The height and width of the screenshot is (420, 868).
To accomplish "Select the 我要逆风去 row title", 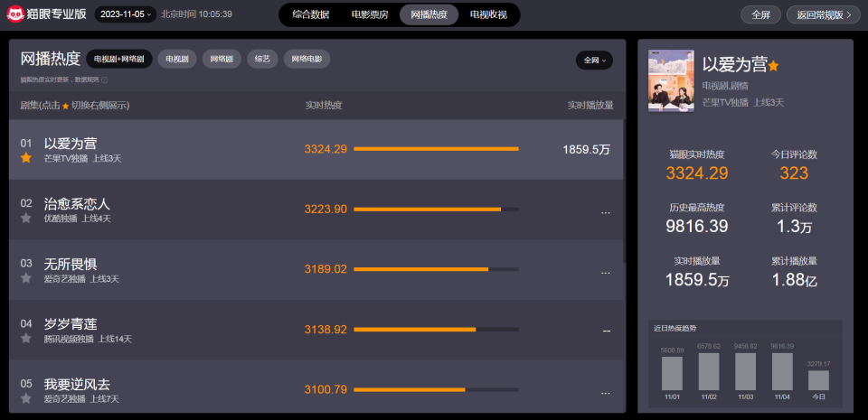I will tap(77, 384).
